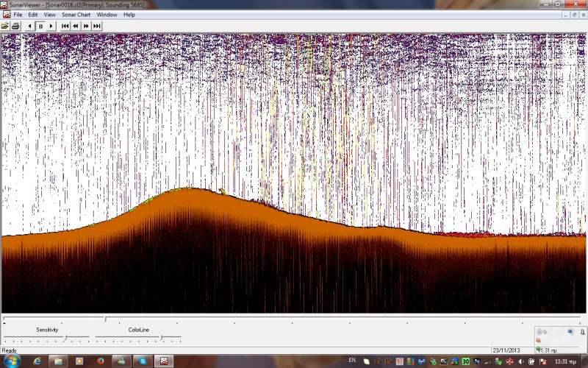Click the ColorLine slider thumb
This screenshot has height=368, width=588.
point(162,338)
